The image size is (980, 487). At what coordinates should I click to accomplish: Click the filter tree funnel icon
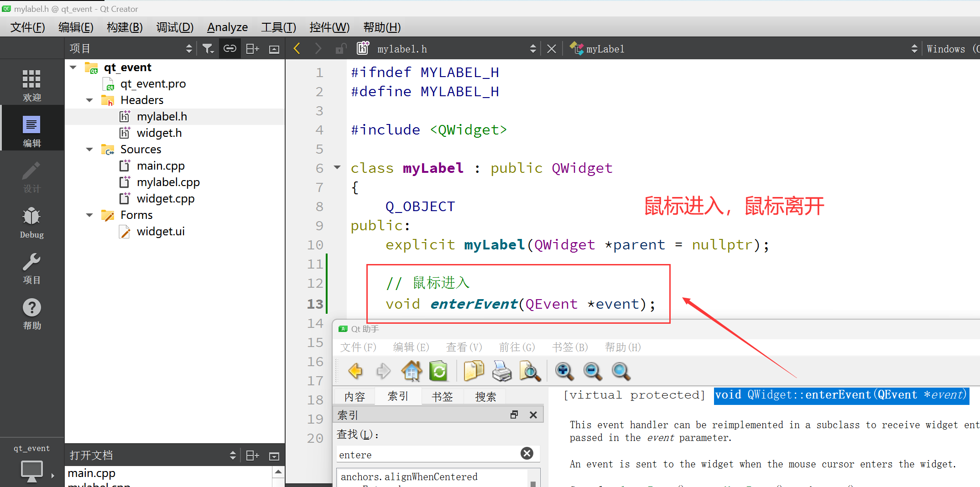tap(208, 49)
